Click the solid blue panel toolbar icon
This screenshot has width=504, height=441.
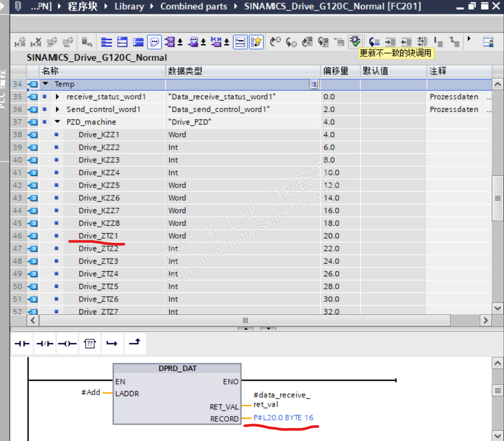[x=138, y=42]
